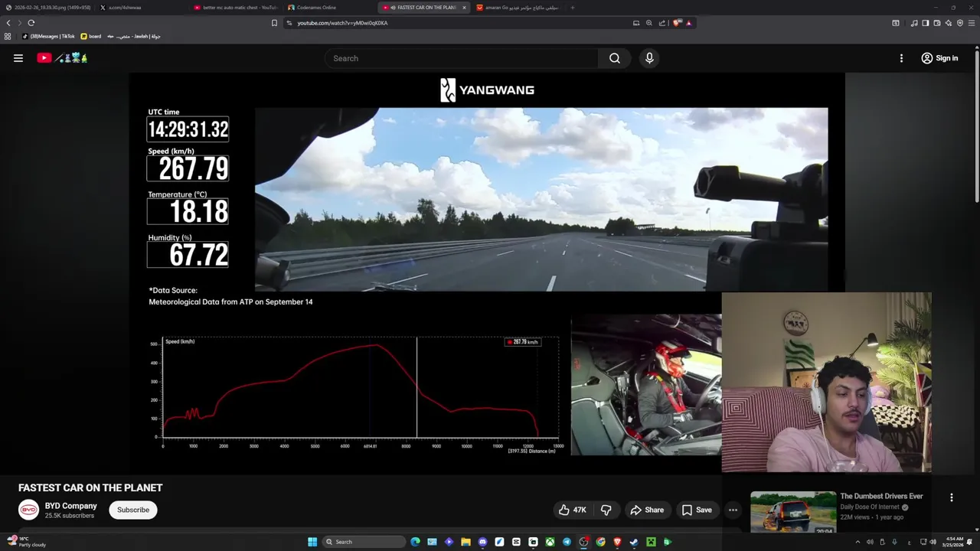Dislike the video with thumbs down
The height and width of the screenshot is (551, 980).
[x=606, y=510]
